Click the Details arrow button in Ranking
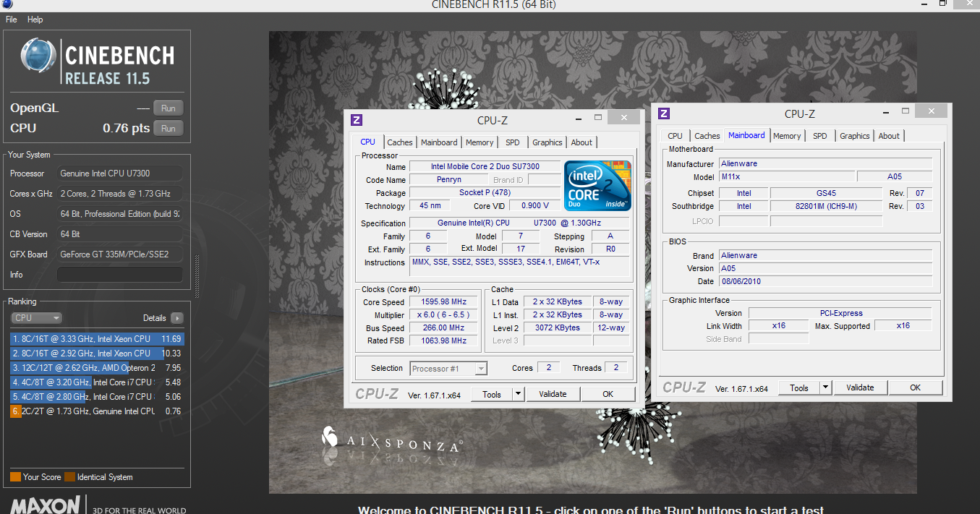 (177, 318)
